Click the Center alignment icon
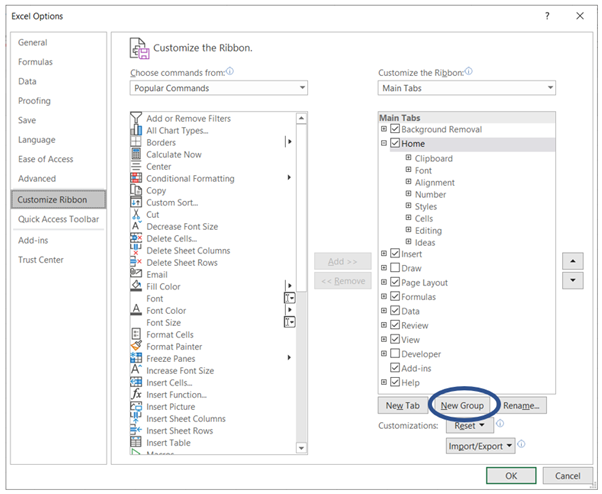The height and width of the screenshot is (494, 602). pos(136,166)
